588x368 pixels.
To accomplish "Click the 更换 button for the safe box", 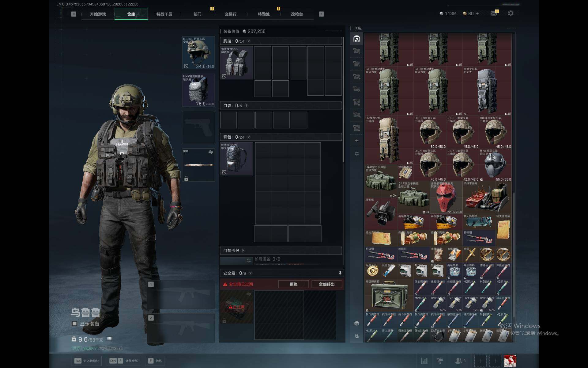I will tap(293, 284).
